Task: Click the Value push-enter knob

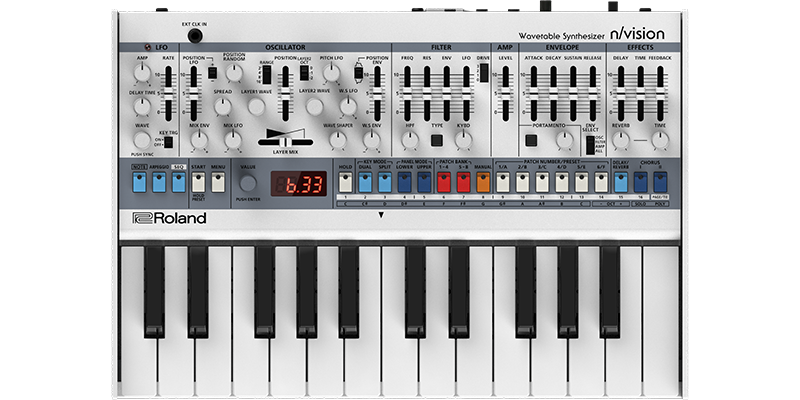Action: pos(248,183)
